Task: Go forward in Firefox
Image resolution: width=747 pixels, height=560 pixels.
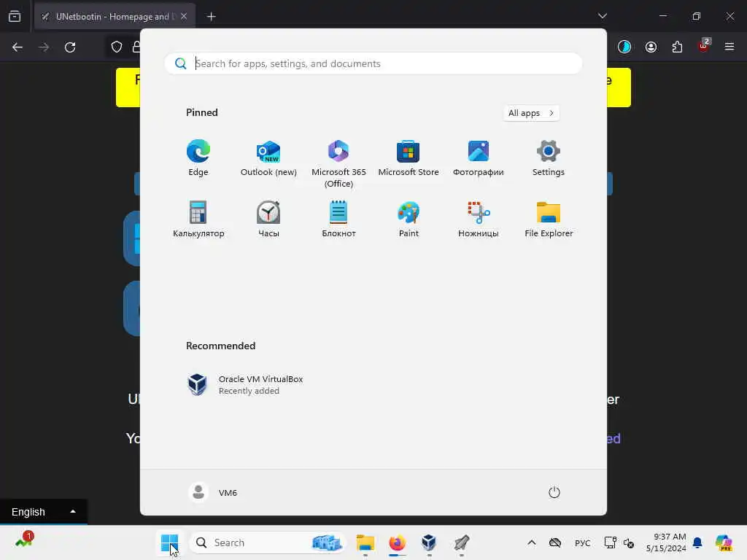Action: pyautogui.click(x=44, y=47)
